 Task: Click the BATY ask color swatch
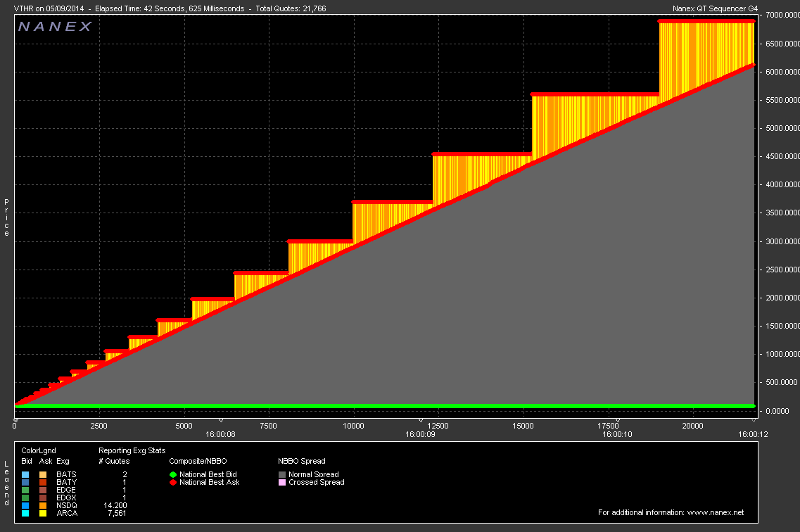[43, 482]
